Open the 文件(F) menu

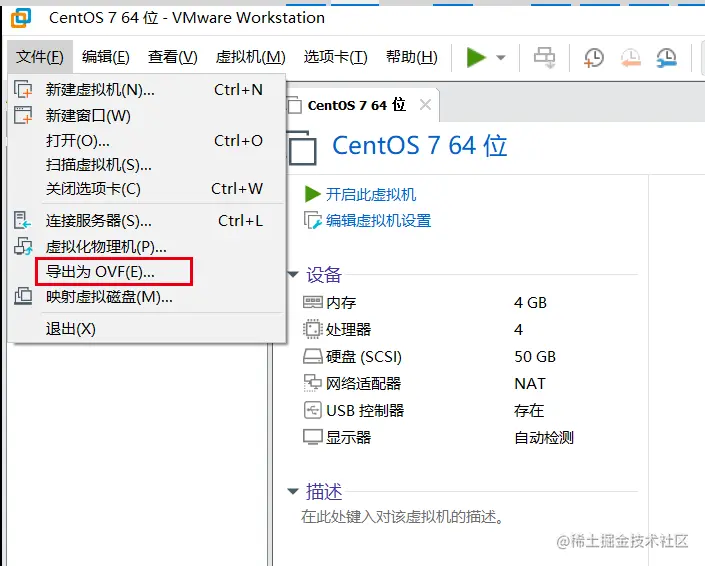click(x=40, y=57)
